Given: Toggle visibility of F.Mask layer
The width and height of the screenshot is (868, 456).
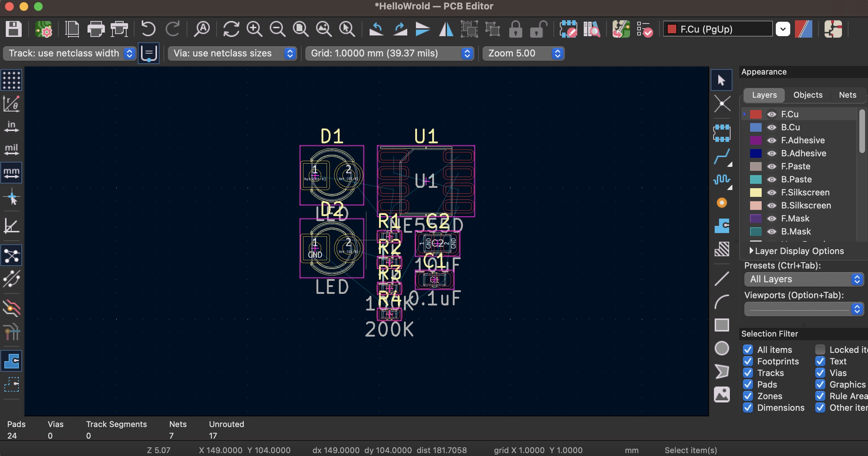Looking at the screenshot, I should click(x=771, y=218).
